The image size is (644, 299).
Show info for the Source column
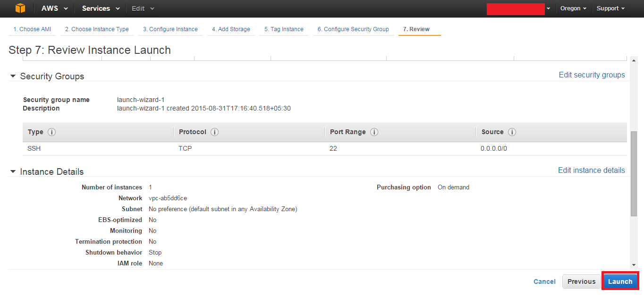(512, 132)
